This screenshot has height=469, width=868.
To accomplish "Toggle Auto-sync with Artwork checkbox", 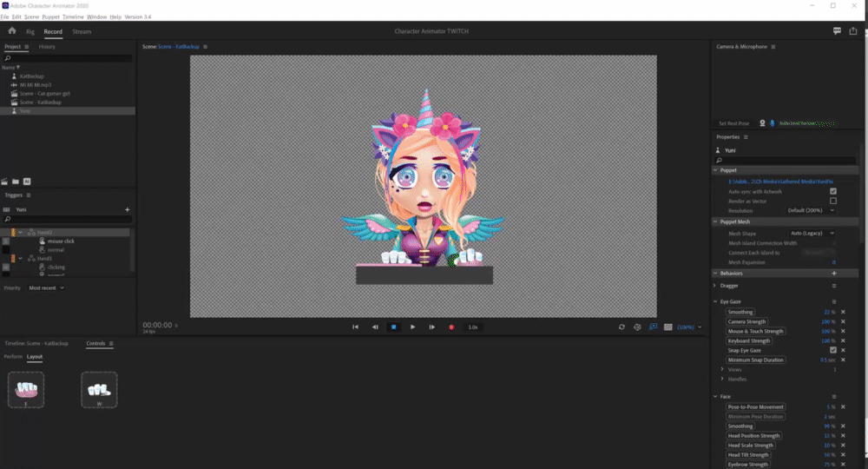I will pos(833,191).
